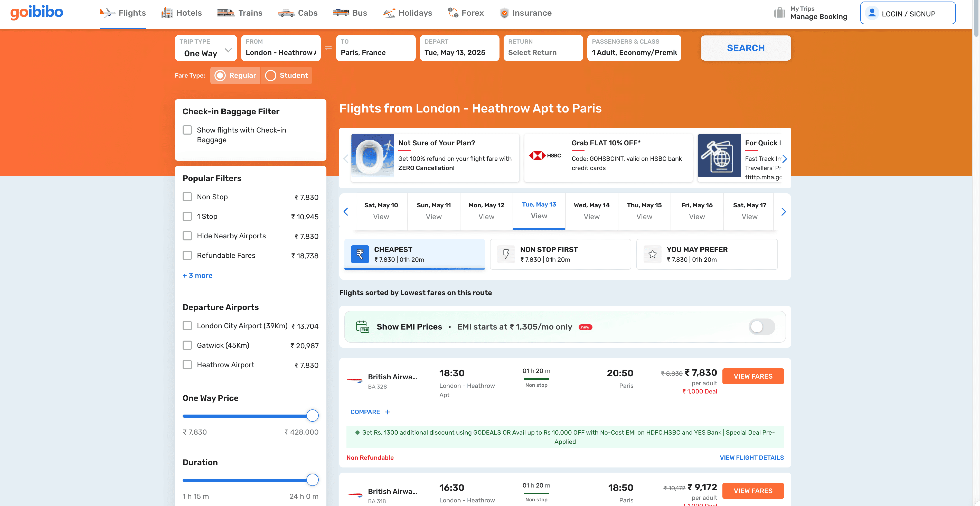Open the Hotels menu item

(182, 13)
